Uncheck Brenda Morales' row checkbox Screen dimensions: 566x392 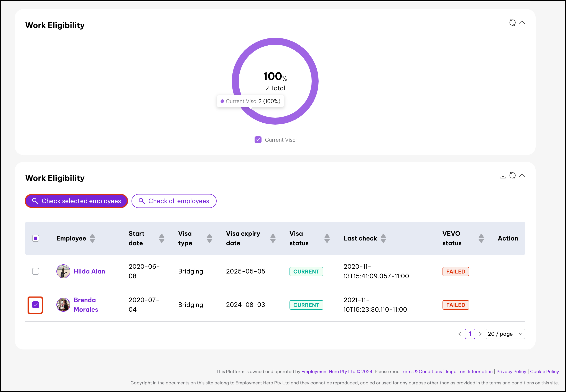[x=36, y=305]
